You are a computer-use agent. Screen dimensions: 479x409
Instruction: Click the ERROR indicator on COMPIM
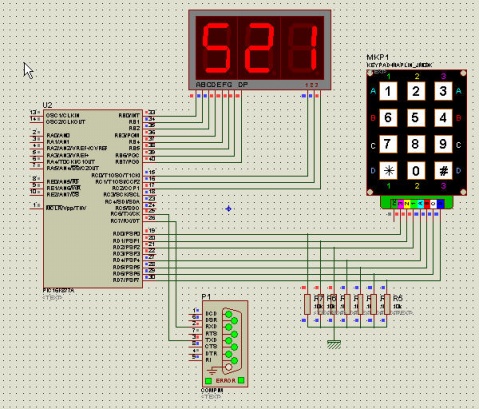(225, 380)
